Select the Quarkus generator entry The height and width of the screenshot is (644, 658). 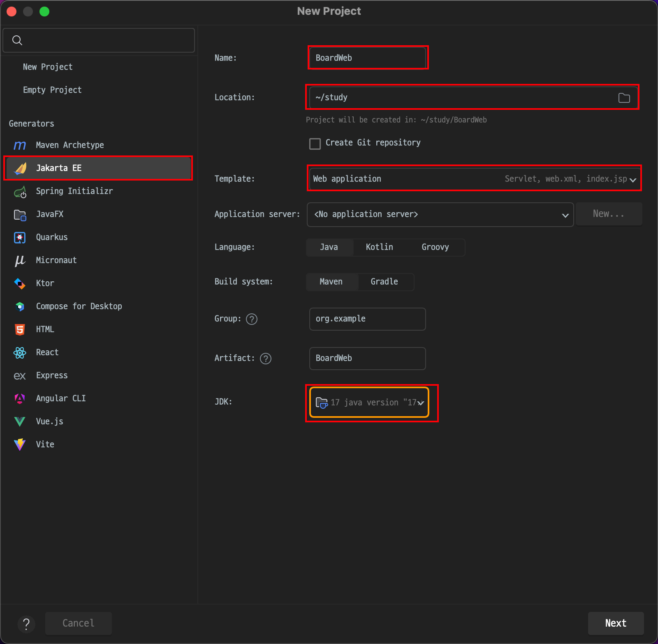98,237
